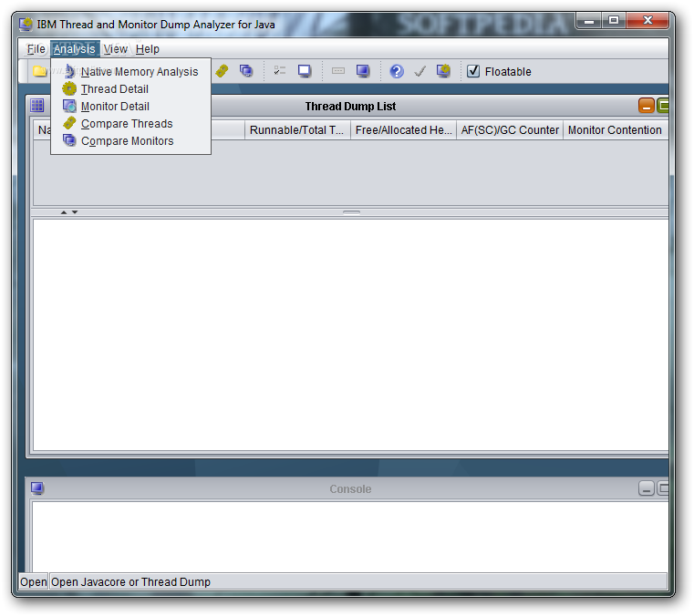Maximize the Console panel
This screenshot has width=694, height=616.
tap(663, 488)
